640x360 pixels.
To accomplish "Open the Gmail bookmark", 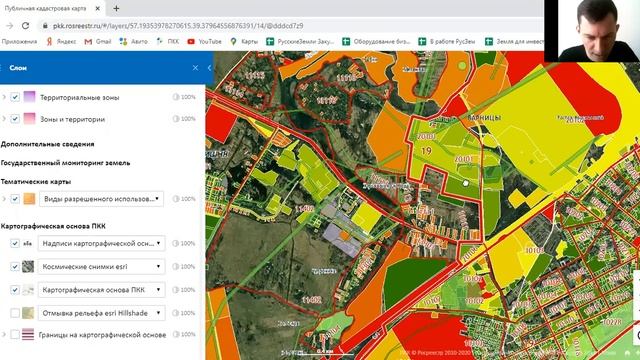I will coord(98,41).
